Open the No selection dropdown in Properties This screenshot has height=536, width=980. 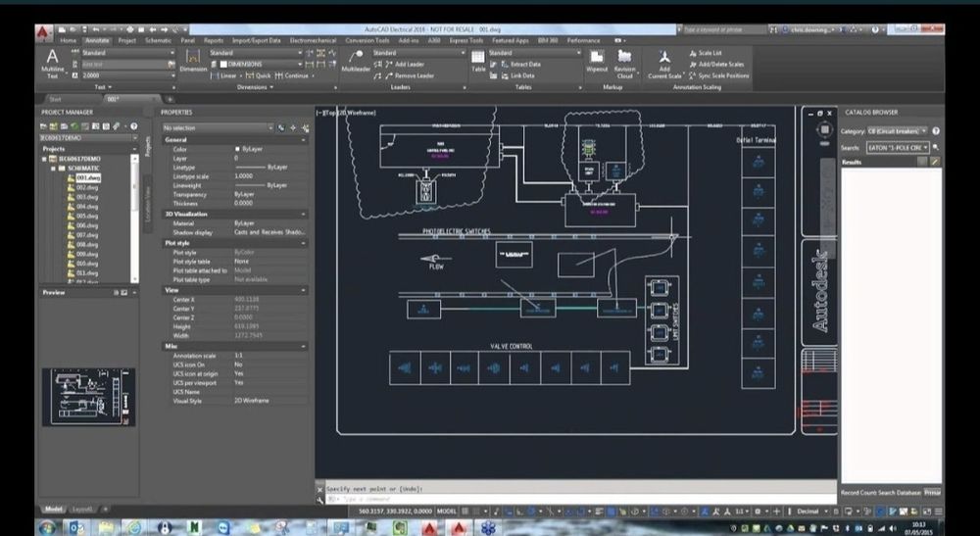click(x=218, y=127)
